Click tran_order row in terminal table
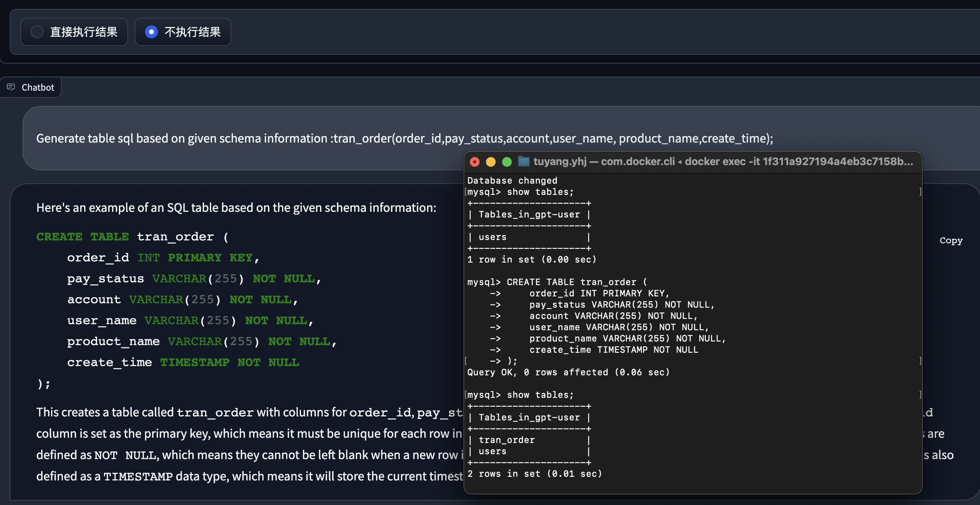The width and height of the screenshot is (980, 505). tap(507, 440)
